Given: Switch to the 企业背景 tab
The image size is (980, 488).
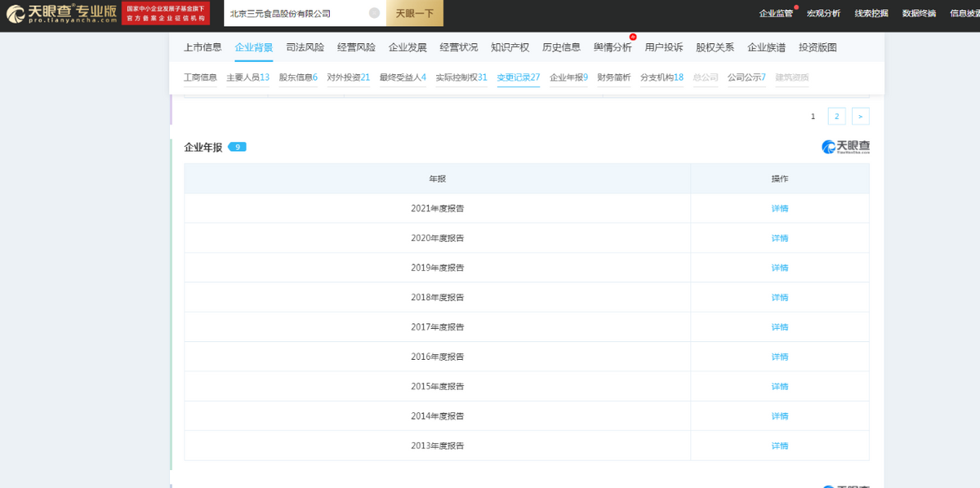Looking at the screenshot, I should coord(254,47).
